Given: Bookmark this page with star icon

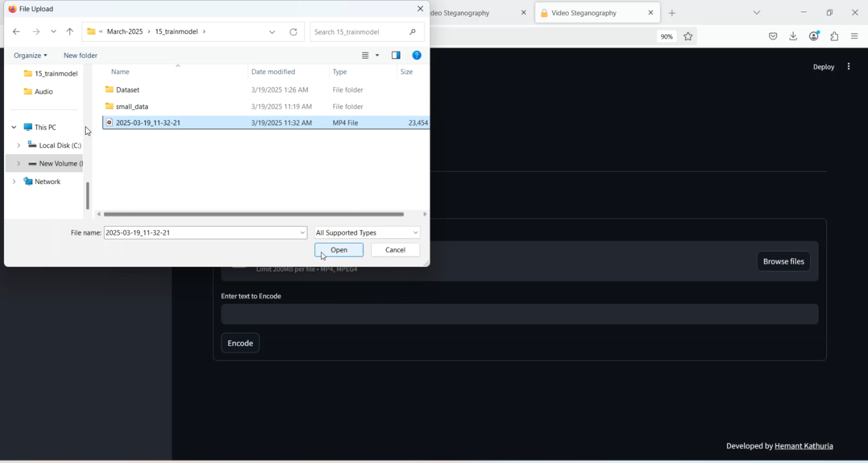Looking at the screenshot, I should pyautogui.click(x=688, y=36).
